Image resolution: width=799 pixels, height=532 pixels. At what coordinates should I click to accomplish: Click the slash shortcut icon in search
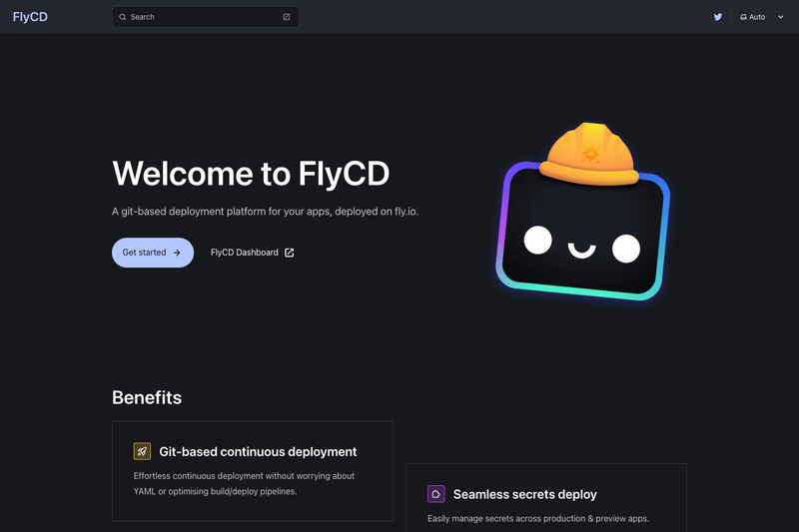(x=287, y=17)
